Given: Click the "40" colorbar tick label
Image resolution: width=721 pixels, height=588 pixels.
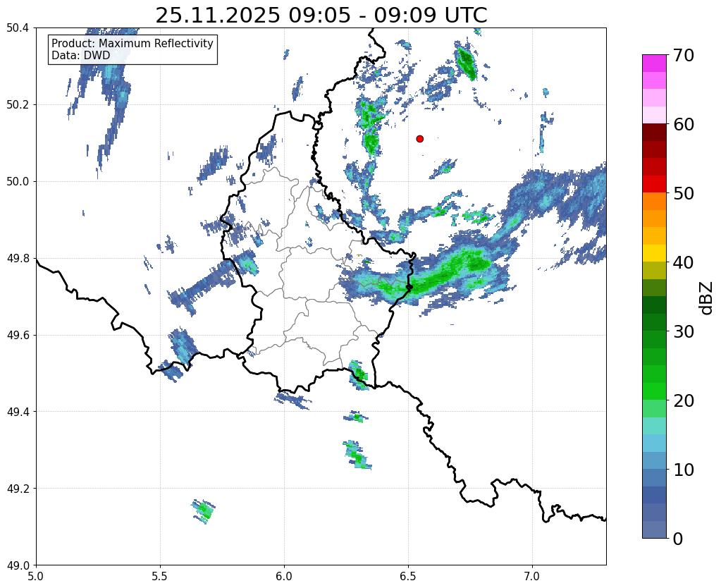Looking at the screenshot, I should [x=684, y=262].
